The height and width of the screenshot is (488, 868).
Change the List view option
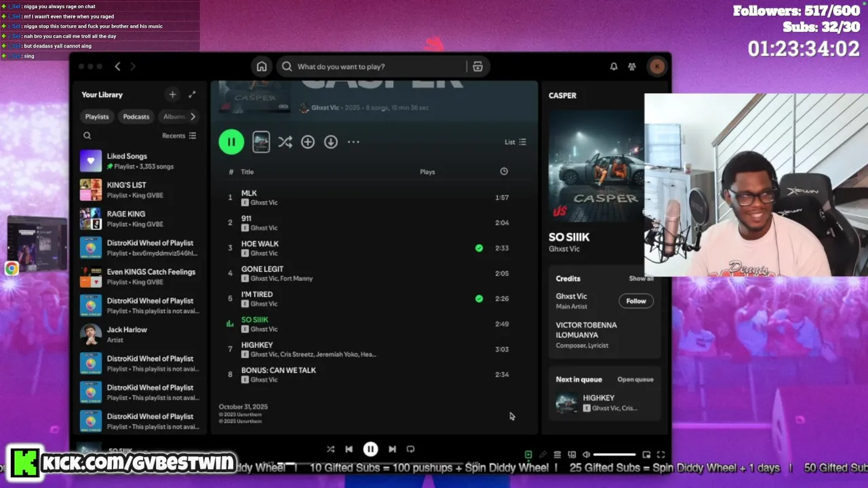[515, 142]
